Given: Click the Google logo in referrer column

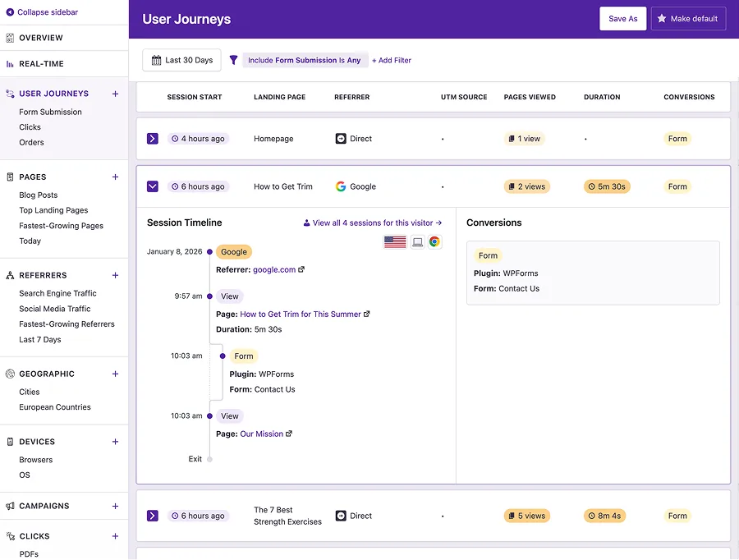Looking at the screenshot, I should click(x=340, y=186).
